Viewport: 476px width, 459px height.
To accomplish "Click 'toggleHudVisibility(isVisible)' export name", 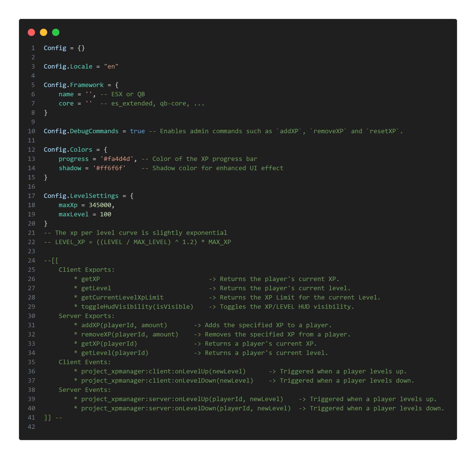I will 137,307.
